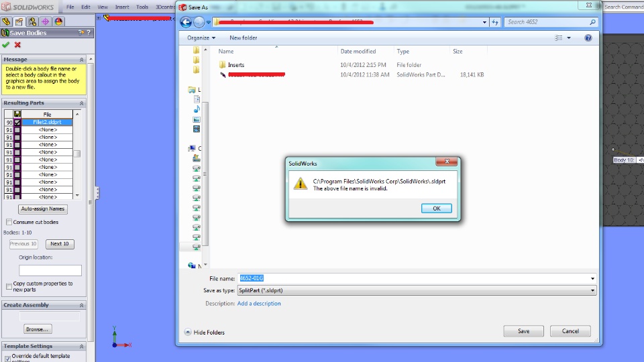Click the Auto-assign Names button
The width and height of the screenshot is (644, 362).
[43, 209]
